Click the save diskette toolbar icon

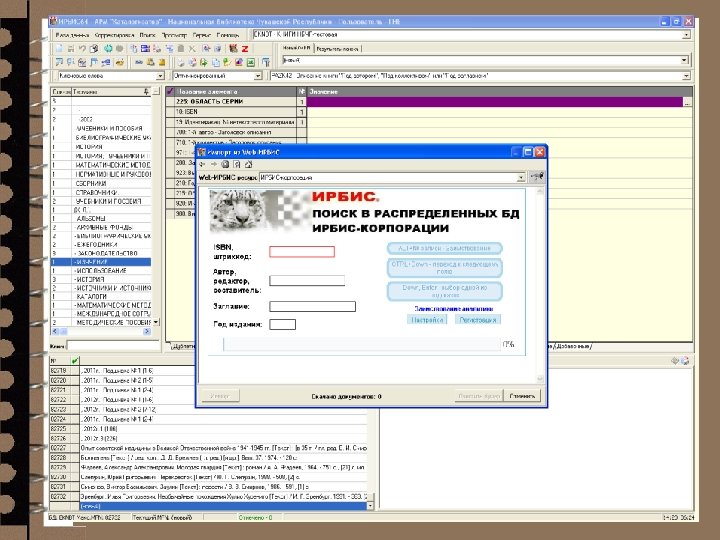click(x=71, y=48)
